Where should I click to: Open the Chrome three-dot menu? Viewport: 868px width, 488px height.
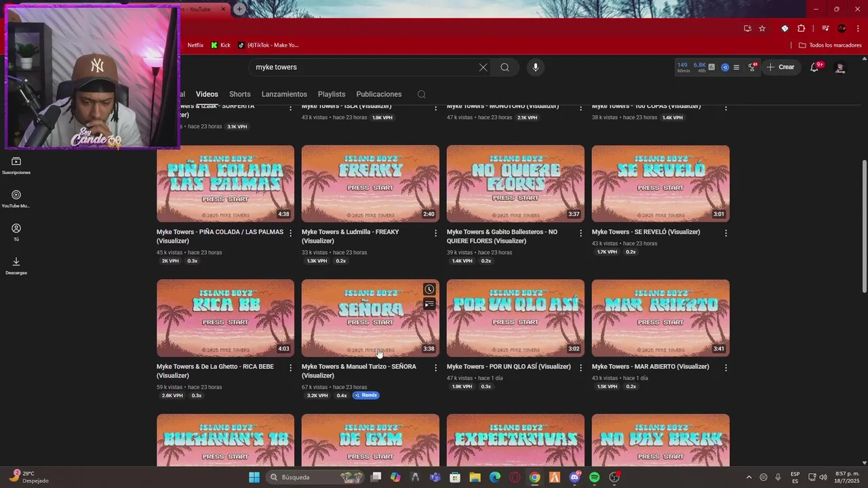tap(858, 28)
